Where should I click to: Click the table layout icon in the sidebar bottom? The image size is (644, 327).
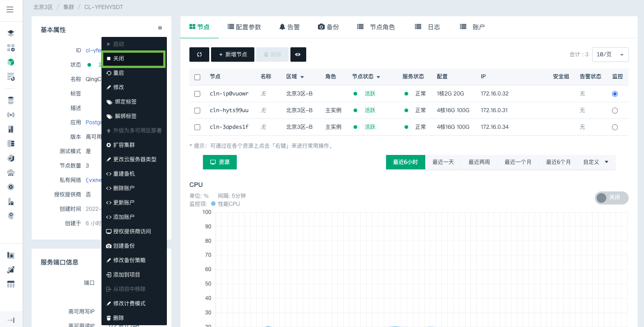pyautogui.click(x=11, y=284)
